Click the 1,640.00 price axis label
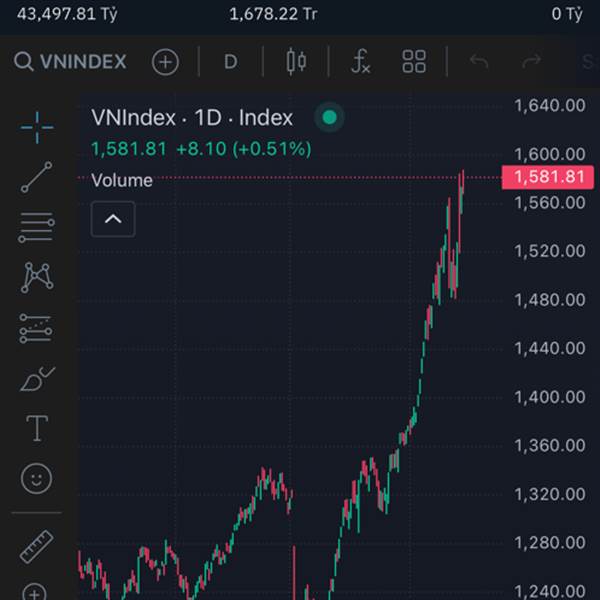 (x=550, y=105)
